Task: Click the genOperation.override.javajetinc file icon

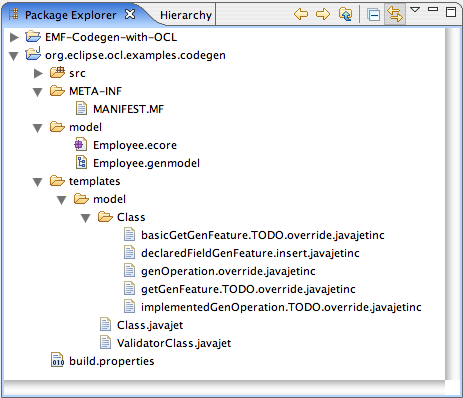Action: click(x=129, y=271)
